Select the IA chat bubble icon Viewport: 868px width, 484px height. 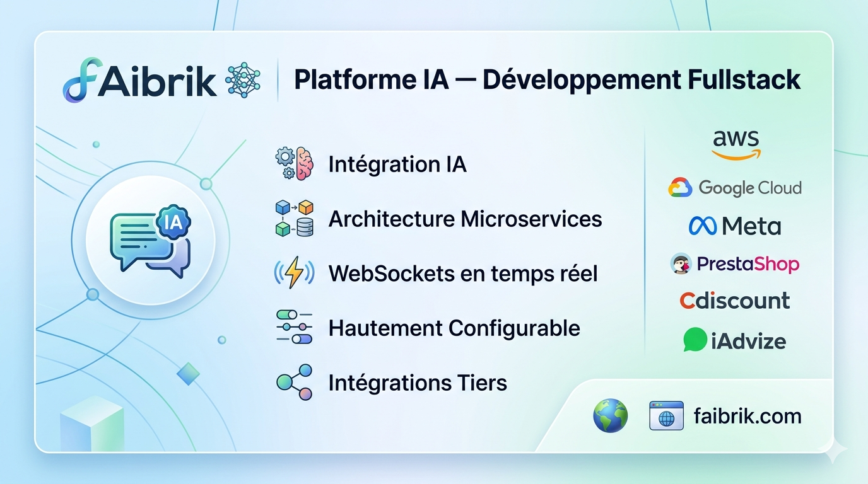(x=150, y=241)
